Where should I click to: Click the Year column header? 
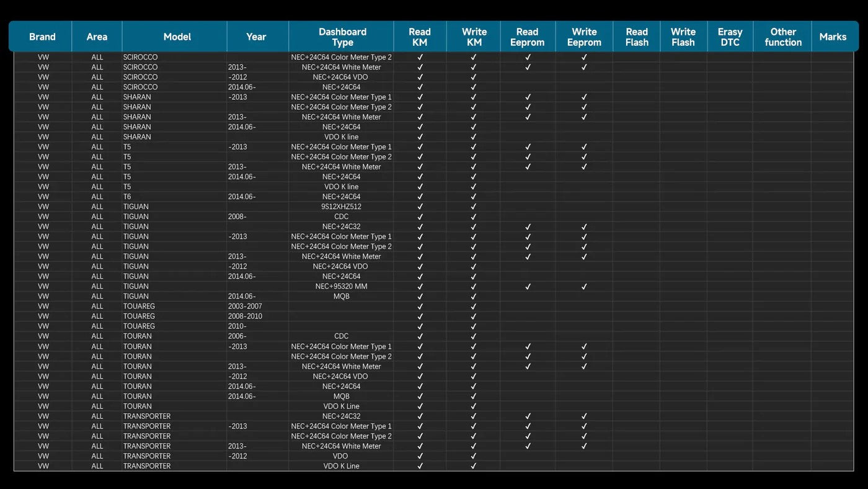pyautogui.click(x=256, y=37)
